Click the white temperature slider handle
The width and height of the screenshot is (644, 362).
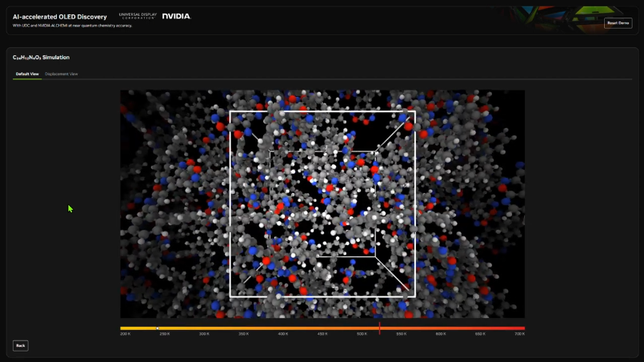click(x=158, y=328)
